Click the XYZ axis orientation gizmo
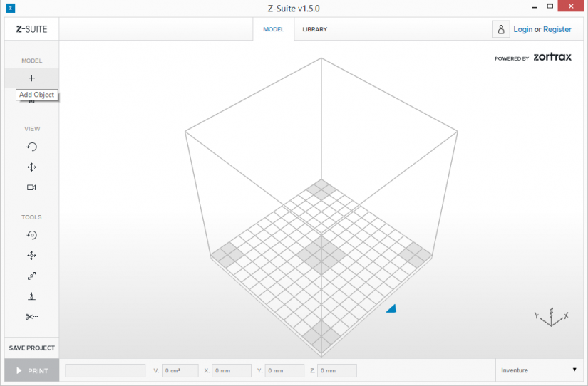 [x=551, y=318]
